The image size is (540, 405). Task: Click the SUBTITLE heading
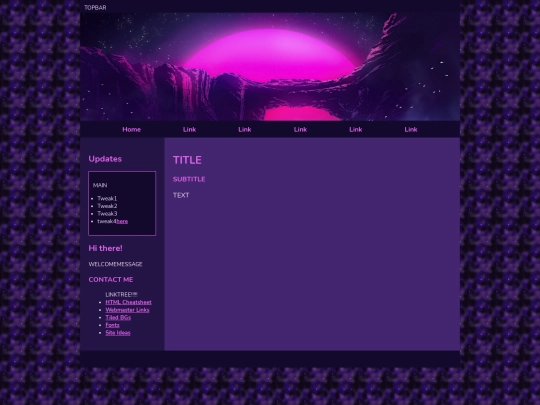[189, 179]
